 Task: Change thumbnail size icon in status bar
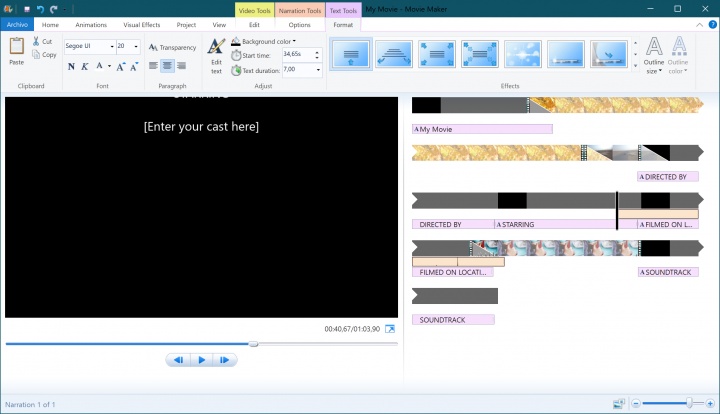pos(619,403)
